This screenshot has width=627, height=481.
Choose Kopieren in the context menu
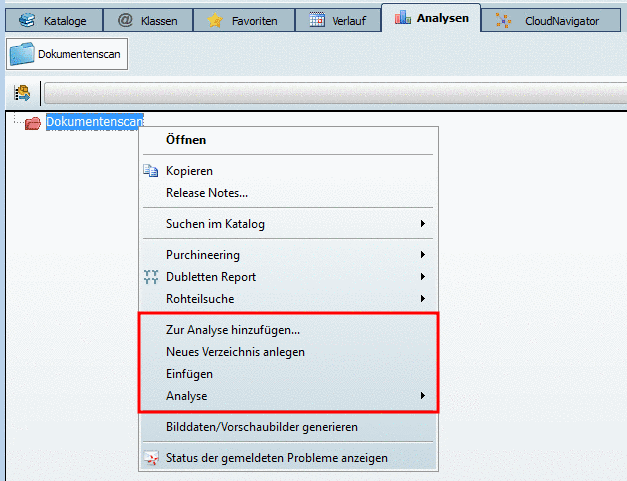(x=288, y=171)
